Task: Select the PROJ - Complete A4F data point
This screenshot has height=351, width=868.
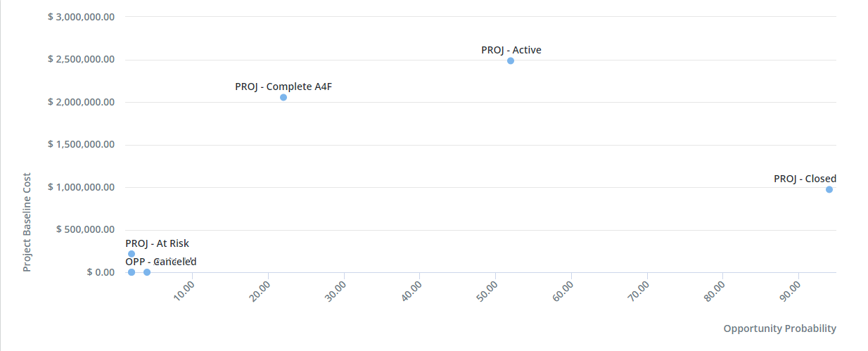Action: pyautogui.click(x=283, y=98)
